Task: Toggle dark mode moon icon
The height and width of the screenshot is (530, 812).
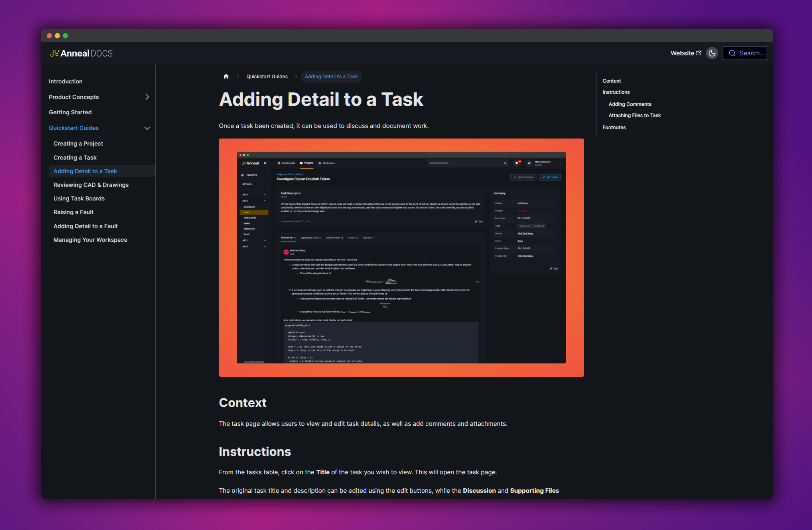Action: click(x=712, y=53)
